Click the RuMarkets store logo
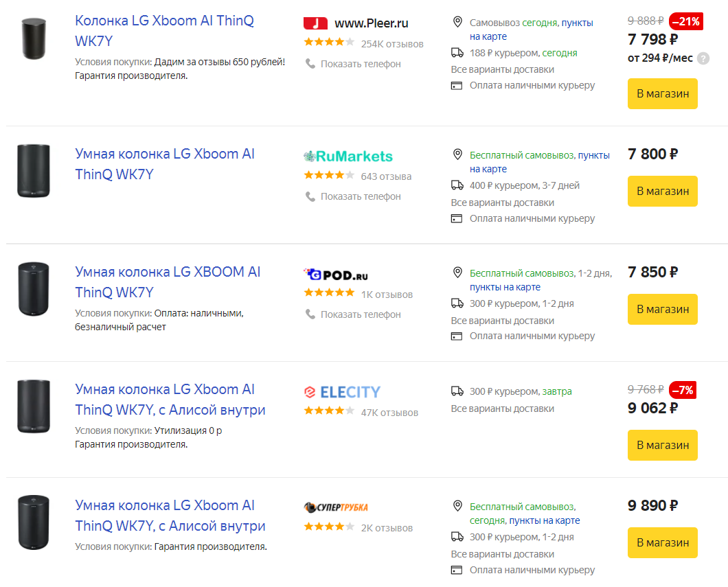 click(x=348, y=157)
